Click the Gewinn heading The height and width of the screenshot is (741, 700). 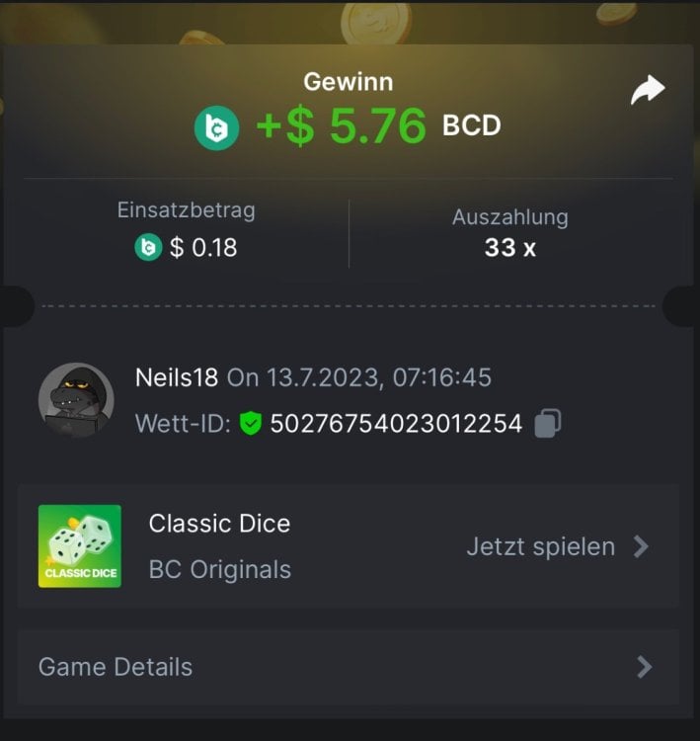click(349, 82)
